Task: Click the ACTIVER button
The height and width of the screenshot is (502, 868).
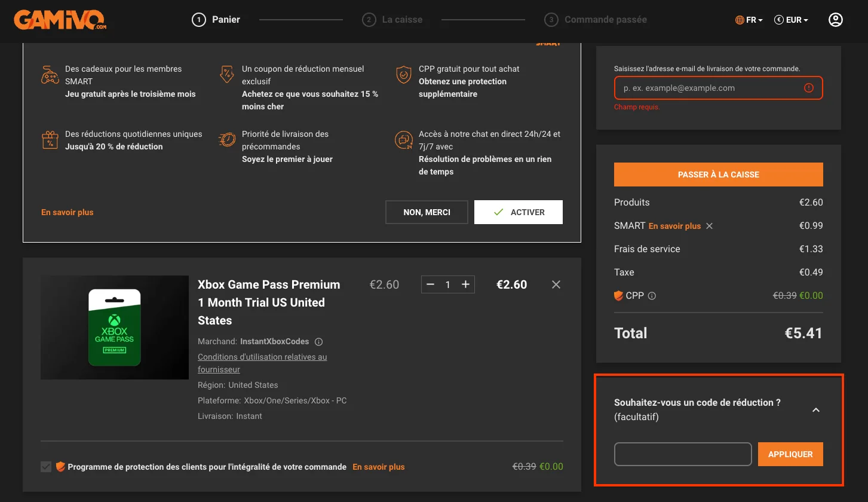Action: [519, 212]
